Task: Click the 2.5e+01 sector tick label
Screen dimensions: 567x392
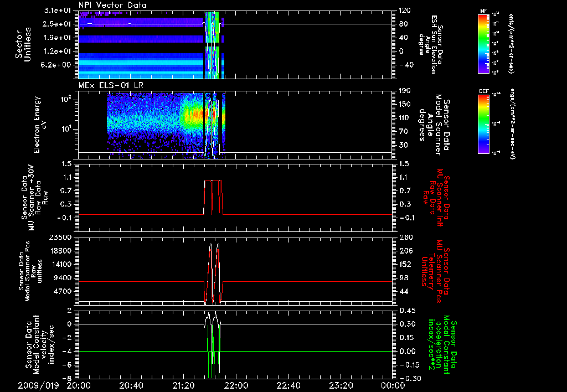Action: (x=58, y=24)
